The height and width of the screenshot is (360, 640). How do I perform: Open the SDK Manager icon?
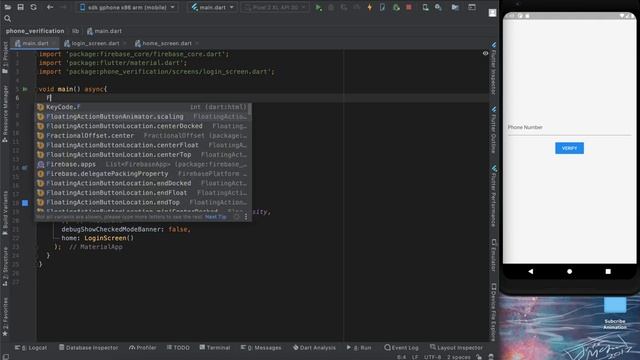(438, 7)
